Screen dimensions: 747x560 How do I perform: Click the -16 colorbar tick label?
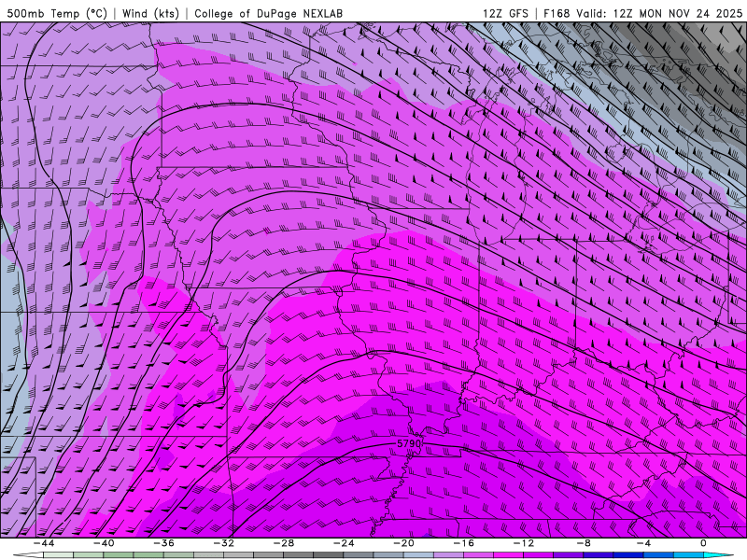point(463,543)
